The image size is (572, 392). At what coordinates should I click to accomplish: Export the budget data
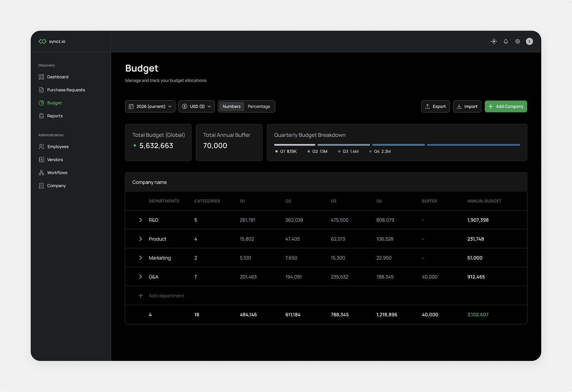click(435, 106)
